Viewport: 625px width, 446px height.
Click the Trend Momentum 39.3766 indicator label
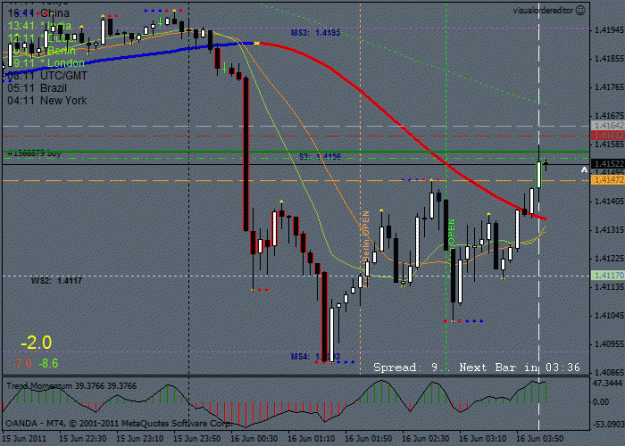(x=71, y=386)
